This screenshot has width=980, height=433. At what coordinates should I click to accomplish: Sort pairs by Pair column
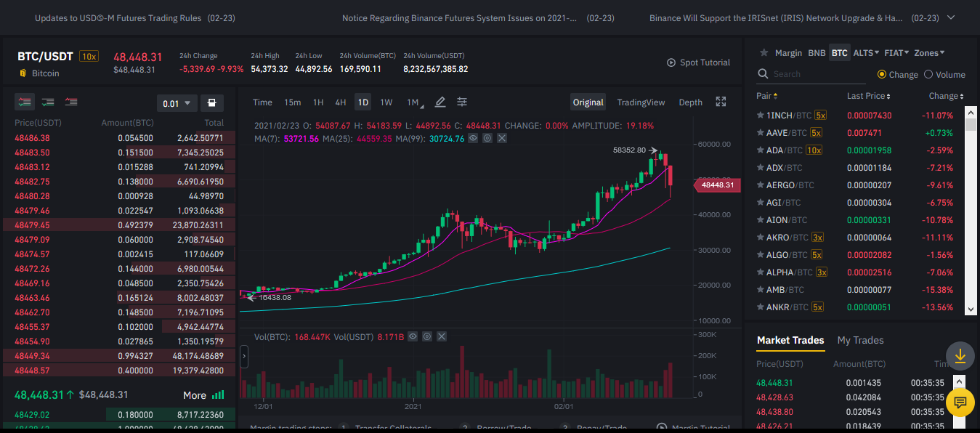click(x=766, y=96)
